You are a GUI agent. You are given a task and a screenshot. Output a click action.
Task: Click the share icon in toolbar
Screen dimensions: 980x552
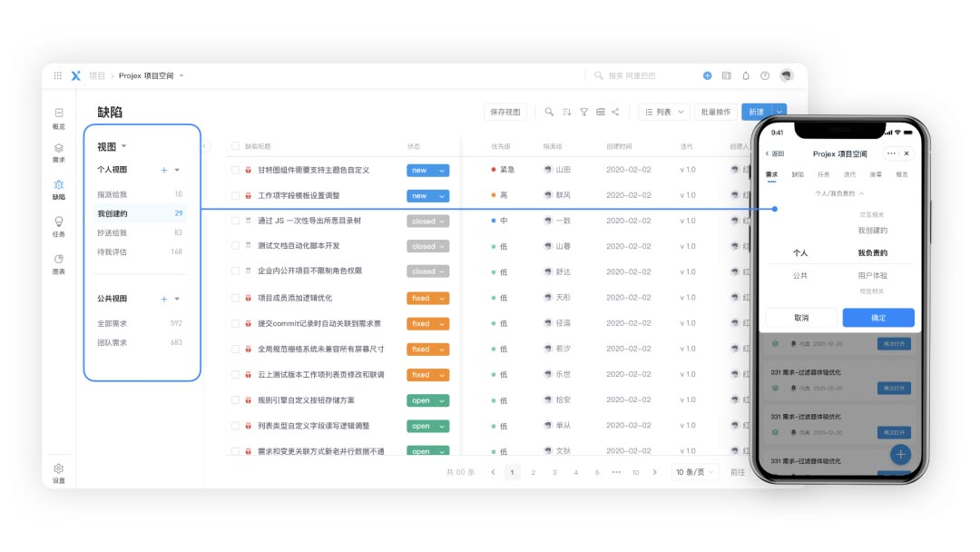tap(615, 112)
